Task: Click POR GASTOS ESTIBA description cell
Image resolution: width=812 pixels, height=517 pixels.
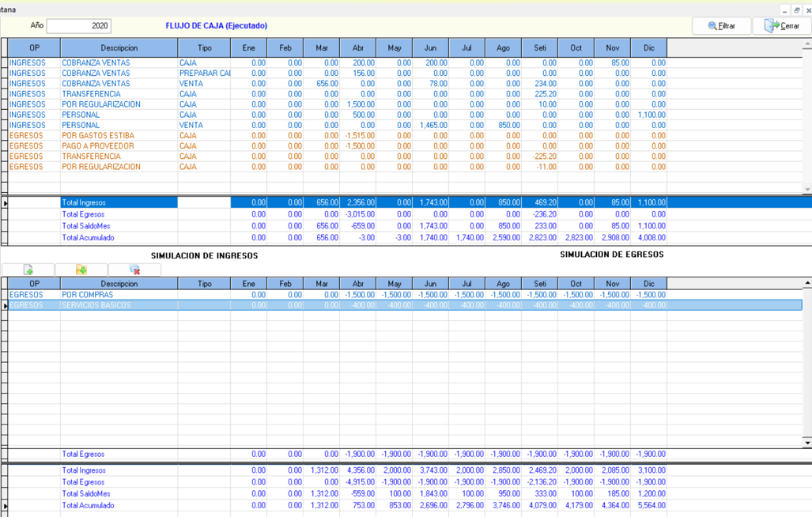Action: 119,136
